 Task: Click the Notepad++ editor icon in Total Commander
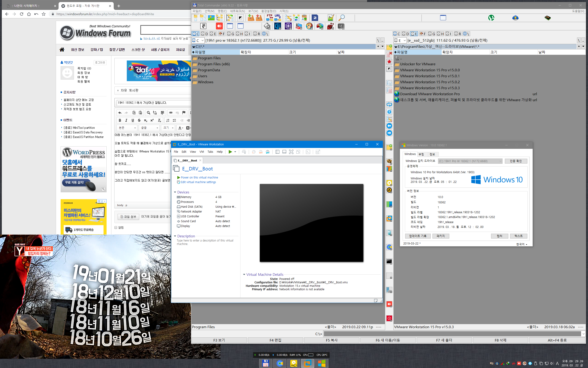tap(331, 17)
